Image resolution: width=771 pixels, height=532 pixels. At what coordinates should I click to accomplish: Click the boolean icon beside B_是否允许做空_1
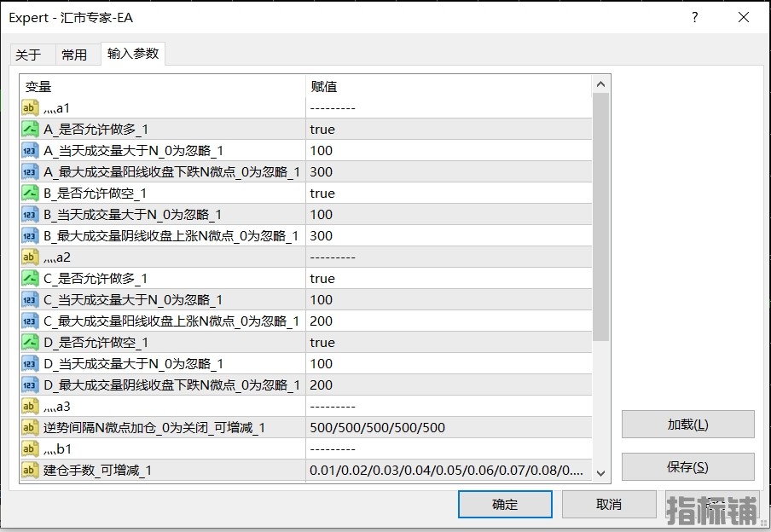pos(30,193)
